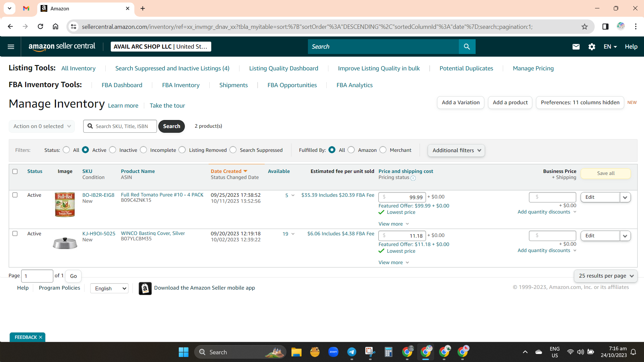
Task: Open a new browser tab
Action: (x=143, y=8)
